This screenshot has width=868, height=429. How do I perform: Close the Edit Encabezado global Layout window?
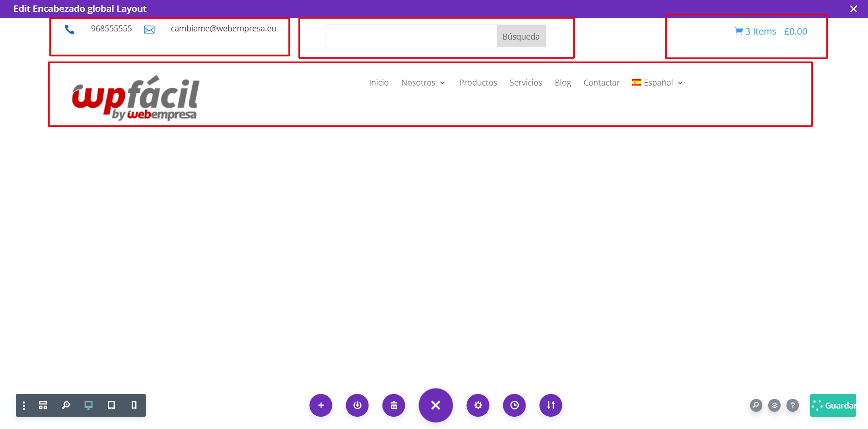(854, 9)
